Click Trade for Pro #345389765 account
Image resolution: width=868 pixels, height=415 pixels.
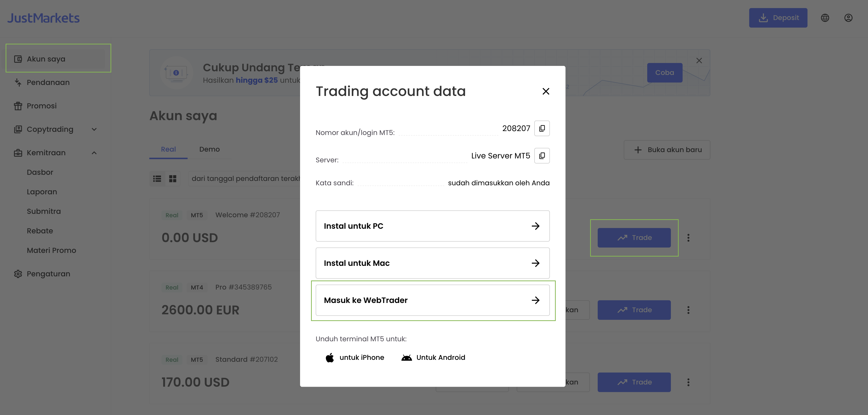(634, 310)
